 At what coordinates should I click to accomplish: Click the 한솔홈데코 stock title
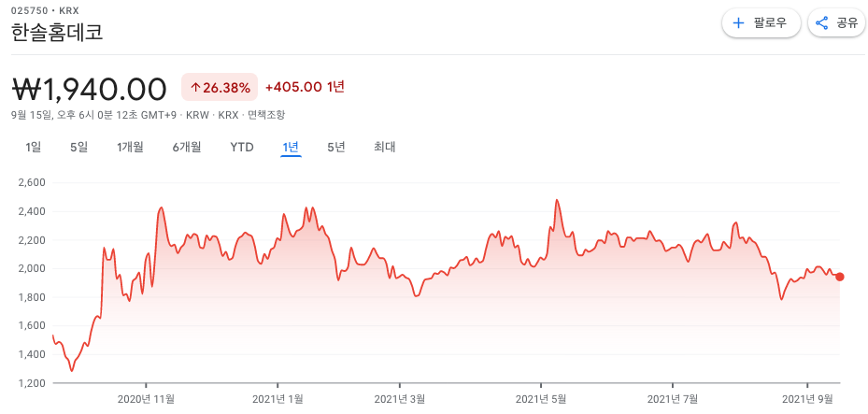[57, 32]
